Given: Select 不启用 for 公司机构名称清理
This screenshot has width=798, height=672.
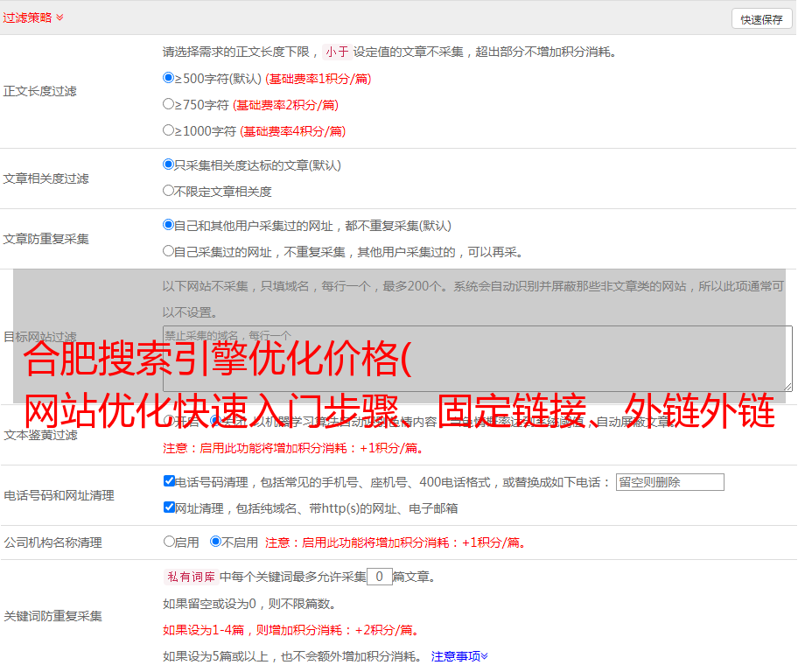Looking at the screenshot, I should [215, 542].
